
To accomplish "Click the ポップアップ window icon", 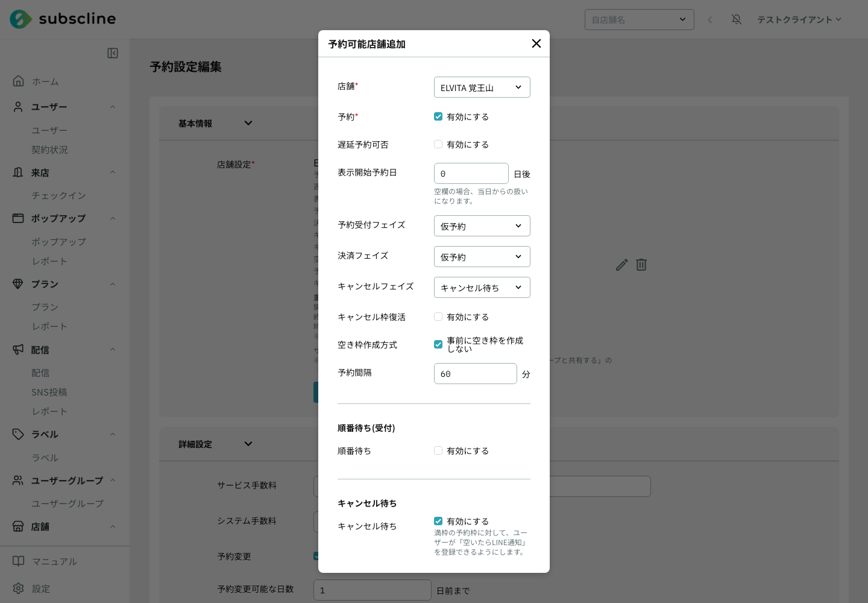I will point(18,218).
